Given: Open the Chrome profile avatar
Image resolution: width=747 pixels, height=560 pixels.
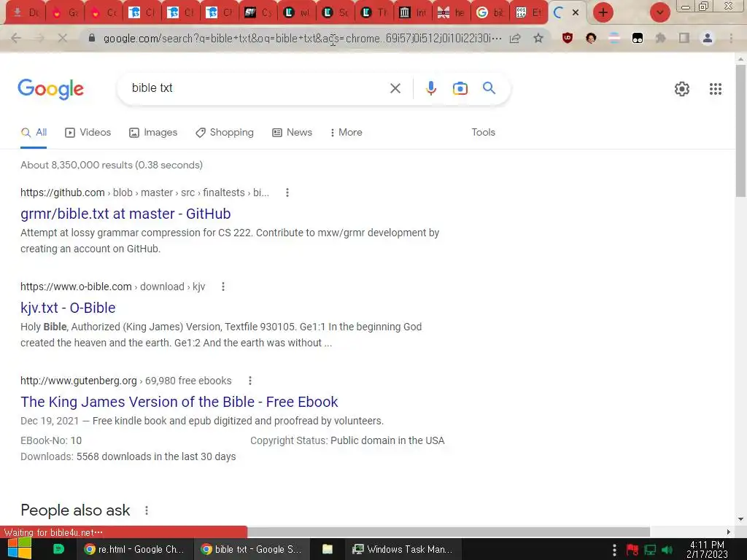Looking at the screenshot, I should [x=708, y=38].
